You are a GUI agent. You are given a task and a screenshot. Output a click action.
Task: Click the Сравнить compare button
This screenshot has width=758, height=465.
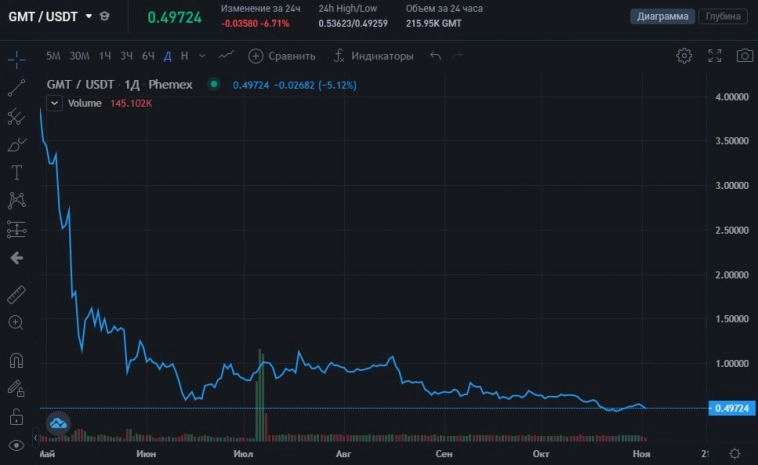tap(282, 56)
